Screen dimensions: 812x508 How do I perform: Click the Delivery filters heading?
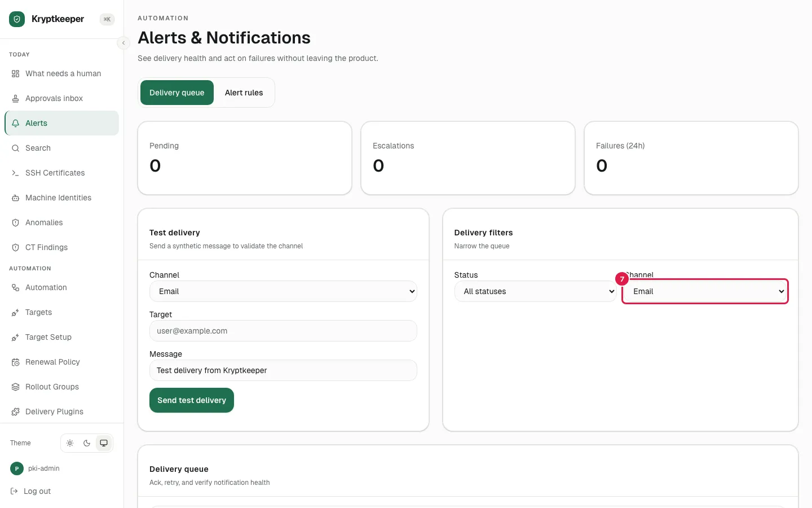point(483,233)
